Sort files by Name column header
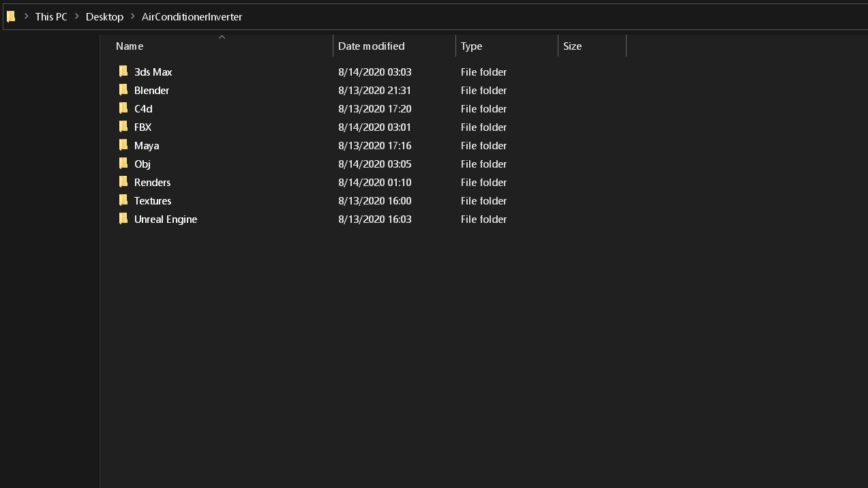This screenshot has height=488, width=868. click(130, 46)
